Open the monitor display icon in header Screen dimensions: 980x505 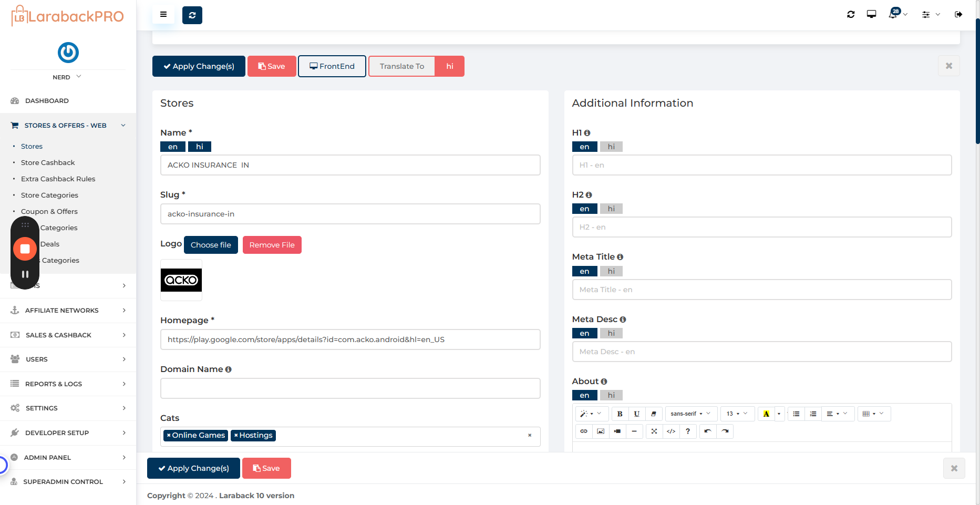pos(871,14)
